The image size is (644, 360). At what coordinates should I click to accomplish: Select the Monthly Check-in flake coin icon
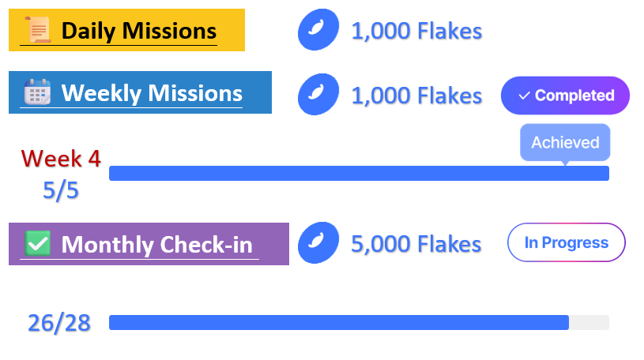(x=318, y=243)
